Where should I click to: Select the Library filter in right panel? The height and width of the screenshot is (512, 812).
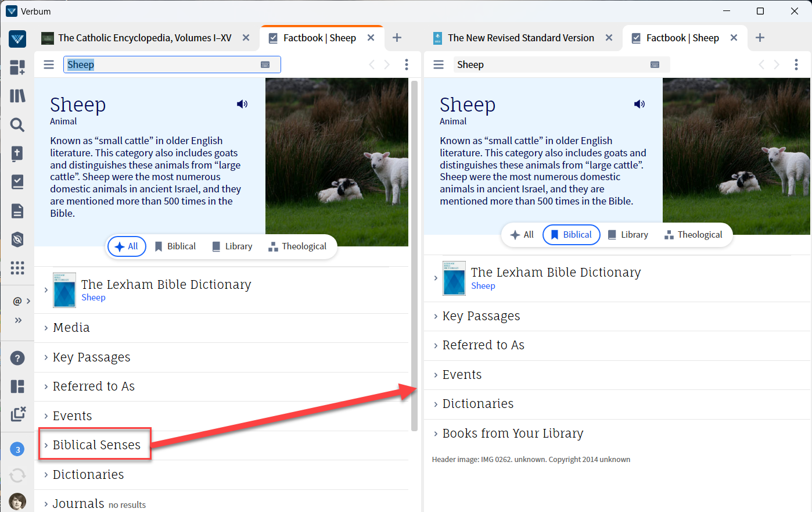(628, 235)
